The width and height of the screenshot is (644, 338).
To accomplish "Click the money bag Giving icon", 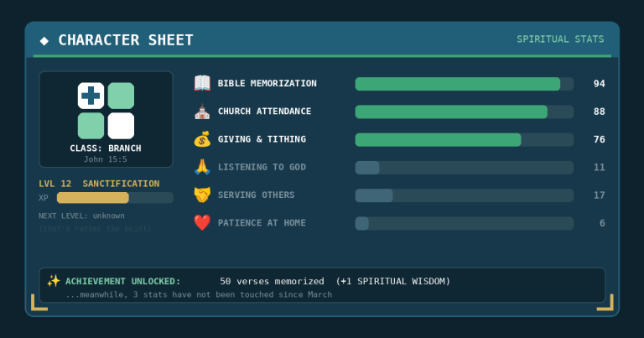I will (202, 139).
